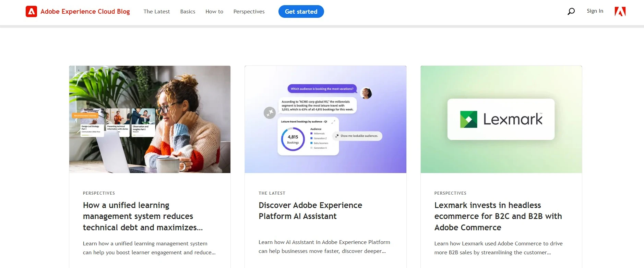Click the PERSPECTIVES label above the unified learning article
Screen dimensions: 644x268
pos(99,193)
